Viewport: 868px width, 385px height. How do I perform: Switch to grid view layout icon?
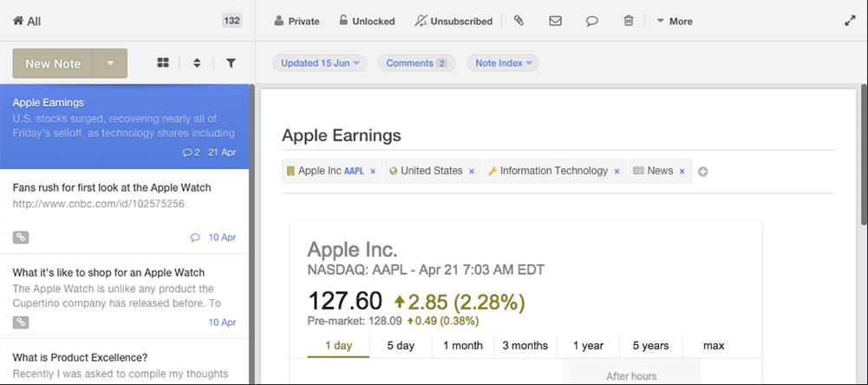(163, 63)
